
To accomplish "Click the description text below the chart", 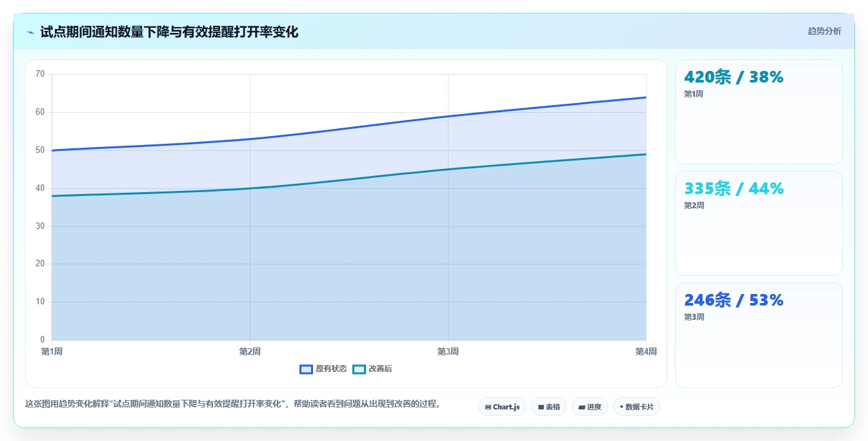I will pyautogui.click(x=234, y=404).
